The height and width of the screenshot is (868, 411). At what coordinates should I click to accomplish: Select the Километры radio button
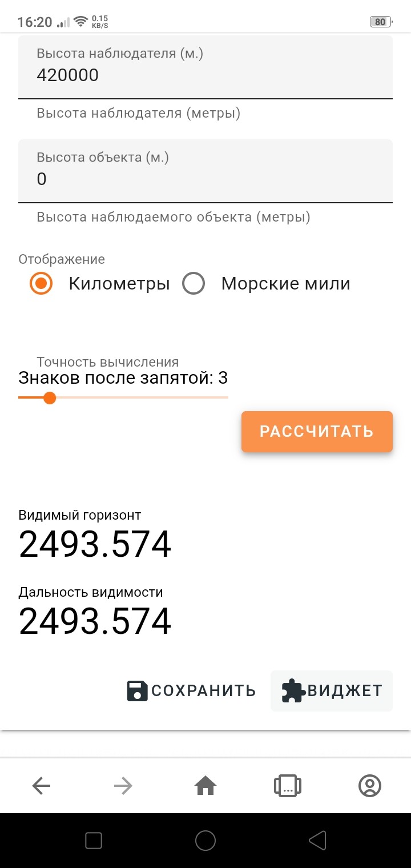tap(41, 284)
